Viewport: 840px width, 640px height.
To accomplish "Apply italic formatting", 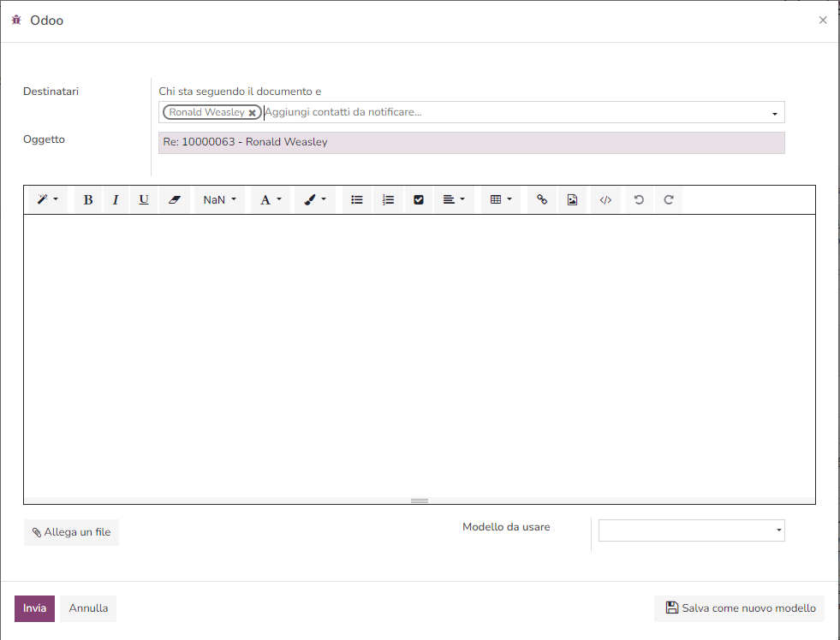I will pyautogui.click(x=116, y=199).
